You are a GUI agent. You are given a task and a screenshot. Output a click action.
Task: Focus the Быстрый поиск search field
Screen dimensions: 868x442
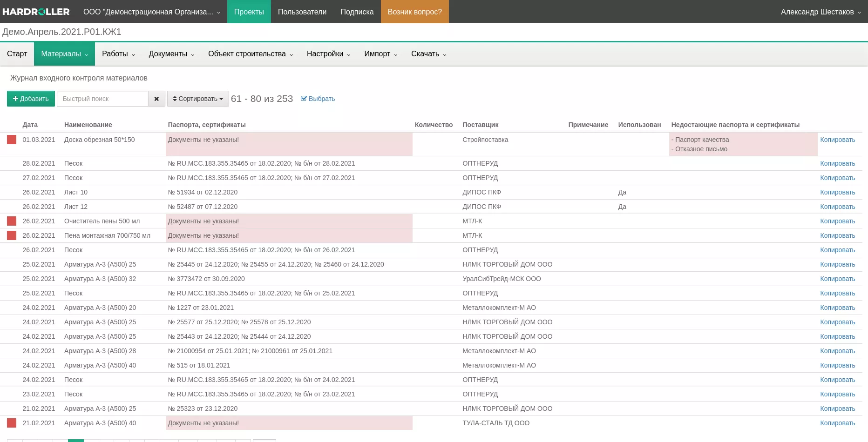click(102, 99)
